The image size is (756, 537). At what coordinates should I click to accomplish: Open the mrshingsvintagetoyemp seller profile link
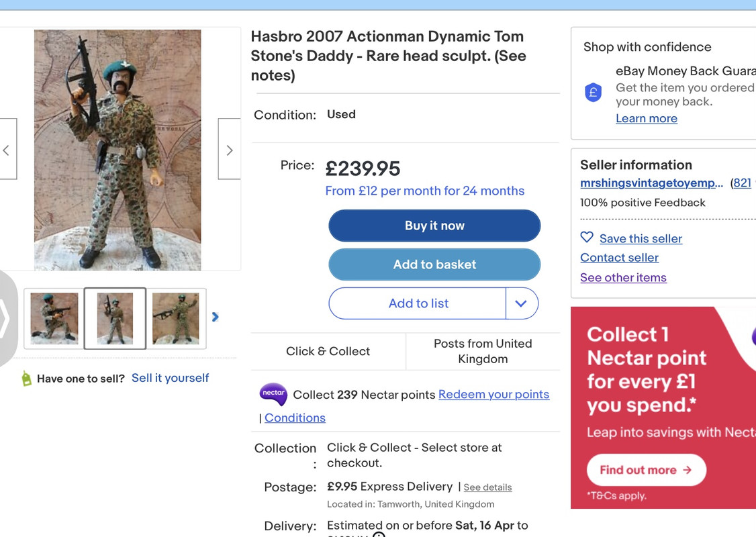[x=651, y=183]
